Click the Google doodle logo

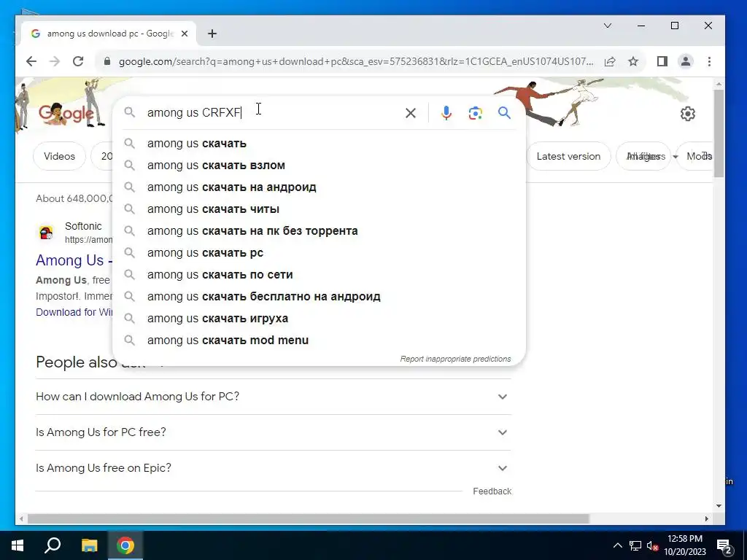click(66, 113)
